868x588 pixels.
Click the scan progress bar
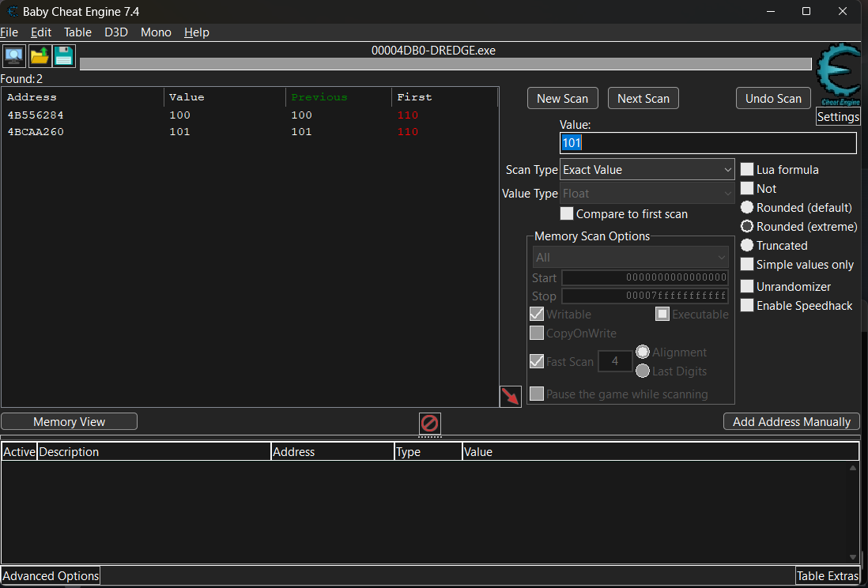tap(446, 64)
